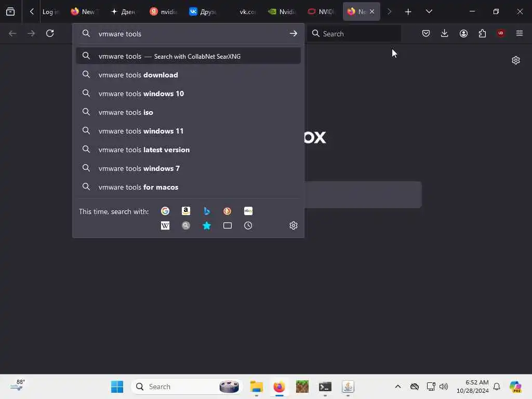Search open tabs using the tab icon

tap(228, 225)
